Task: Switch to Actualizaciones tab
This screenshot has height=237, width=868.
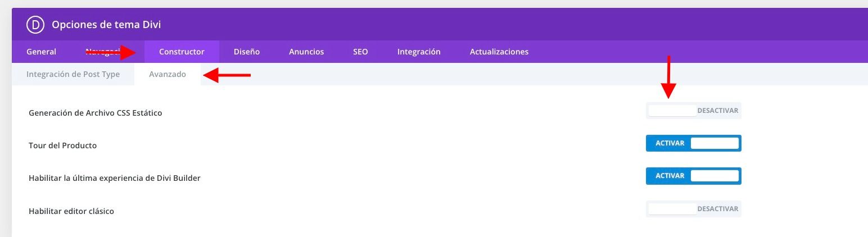Action: coord(499,52)
